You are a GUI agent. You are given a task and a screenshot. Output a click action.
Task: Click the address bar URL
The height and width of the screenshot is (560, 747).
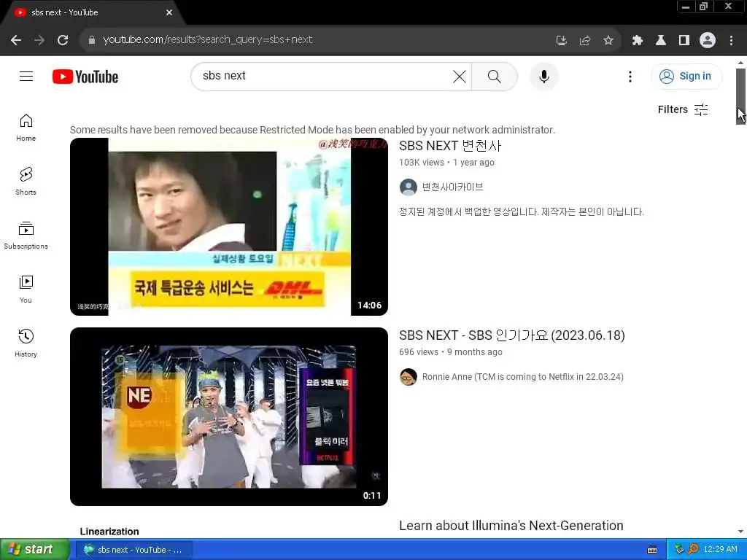pyautogui.click(x=208, y=39)
